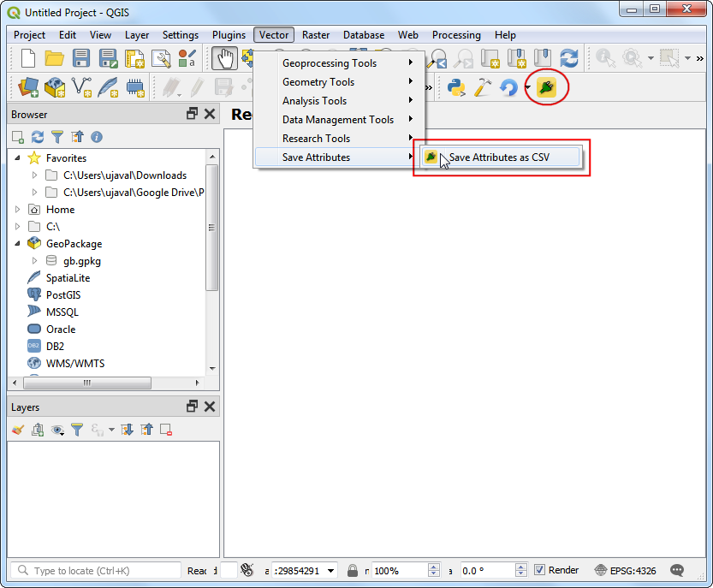Open the Layers panel filter legend icon
The height and width of the screenshot is (588, 713).
click(76, 430)
